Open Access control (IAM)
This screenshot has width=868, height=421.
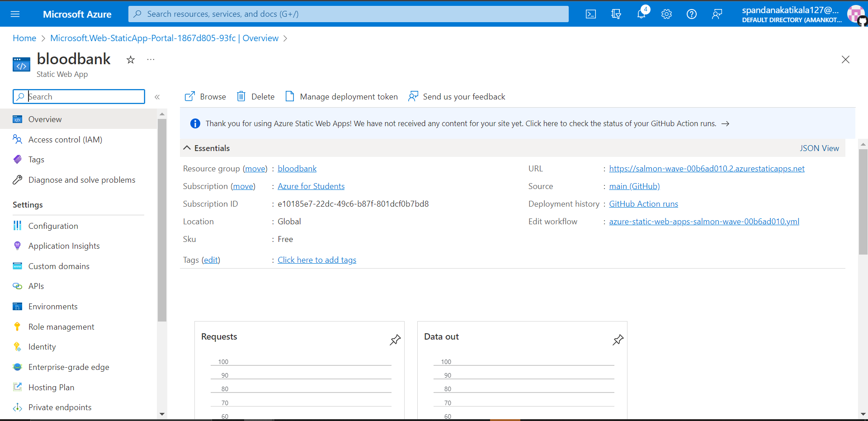pos(65,139)
